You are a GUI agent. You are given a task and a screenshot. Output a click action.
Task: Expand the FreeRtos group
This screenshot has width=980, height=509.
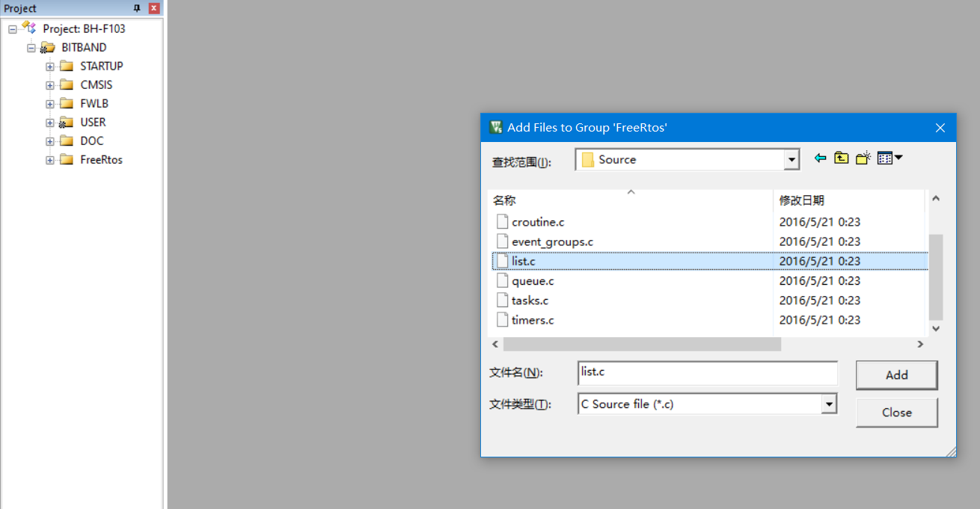[50, 160]
